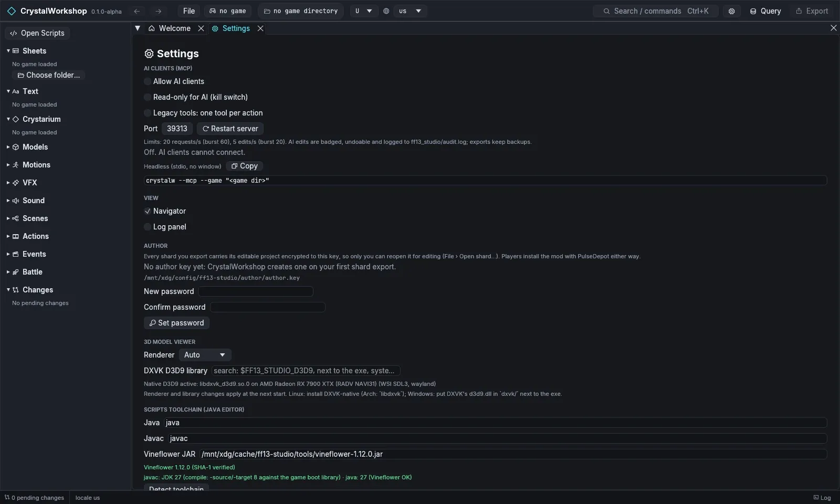840x504 pixels.
Task: Click the globe locale icon
Action: click(386, 11)
